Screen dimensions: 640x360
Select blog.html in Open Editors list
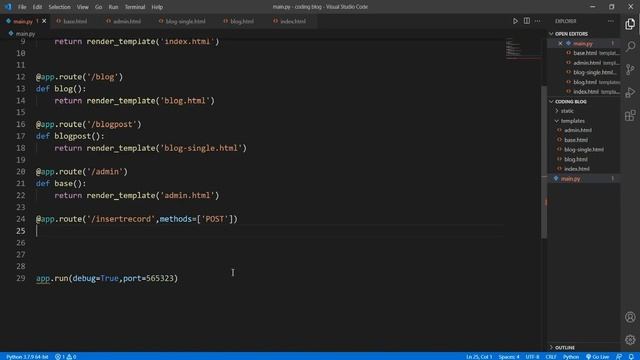(584, 82)
